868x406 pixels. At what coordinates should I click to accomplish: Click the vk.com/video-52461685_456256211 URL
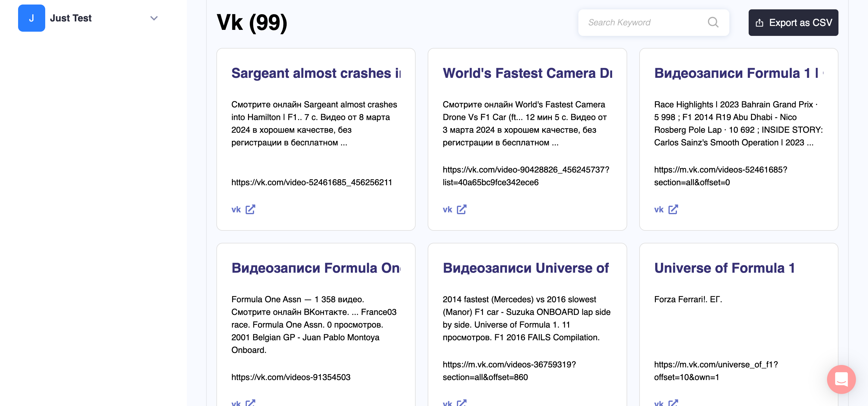(x=311, y=182)
